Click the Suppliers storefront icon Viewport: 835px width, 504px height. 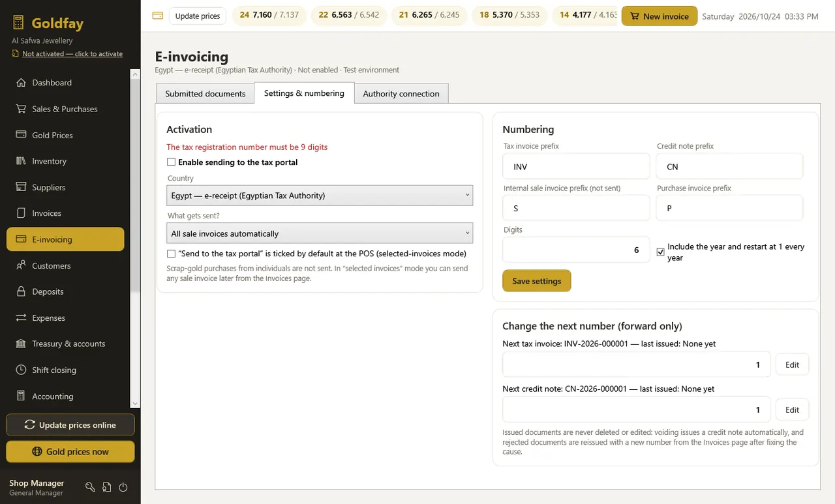click(20, 187)
